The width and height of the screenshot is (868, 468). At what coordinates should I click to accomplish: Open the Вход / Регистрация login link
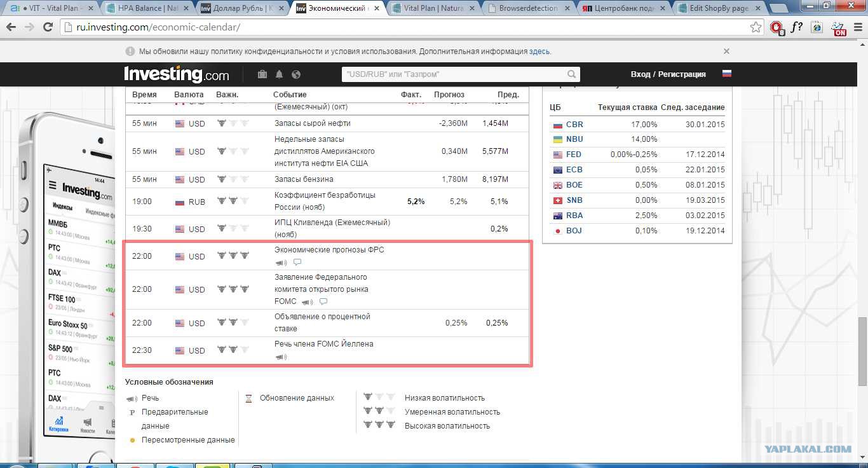click(x=668, y=74)
